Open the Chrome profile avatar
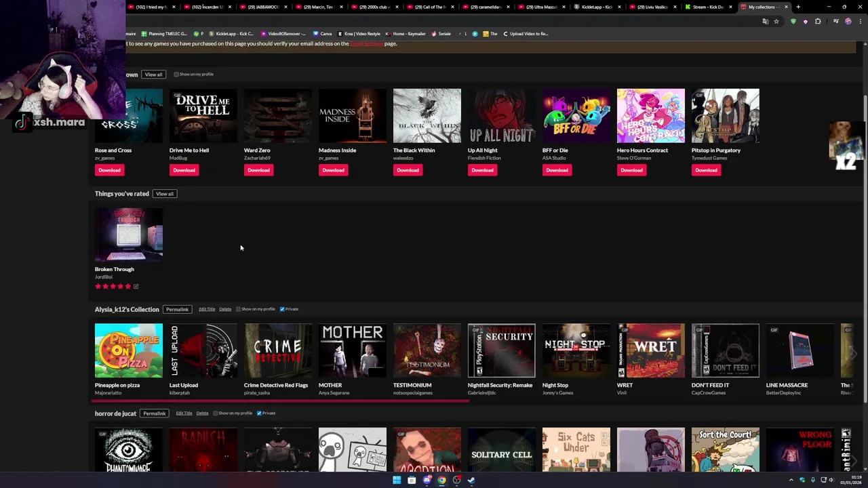This screenshot has width=868, height=488. tap(848, 21)
